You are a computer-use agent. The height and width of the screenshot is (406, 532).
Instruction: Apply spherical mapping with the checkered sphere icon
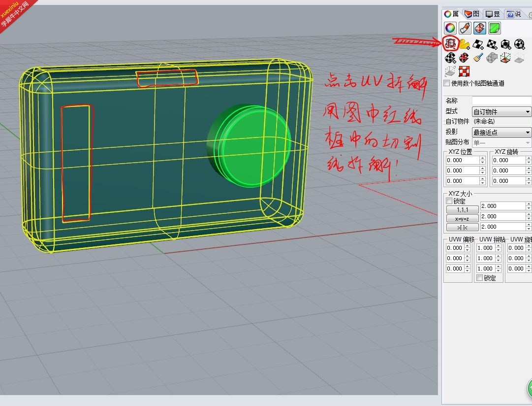(519, 44)
